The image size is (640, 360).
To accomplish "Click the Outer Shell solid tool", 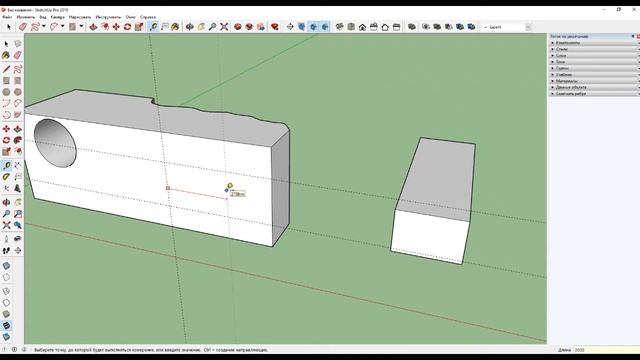I will pos(412,27).
